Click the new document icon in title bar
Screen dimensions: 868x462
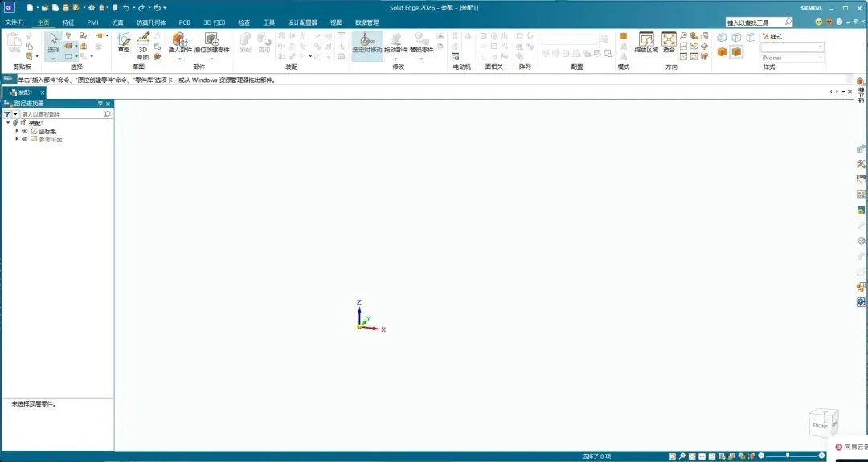[30, 8]
